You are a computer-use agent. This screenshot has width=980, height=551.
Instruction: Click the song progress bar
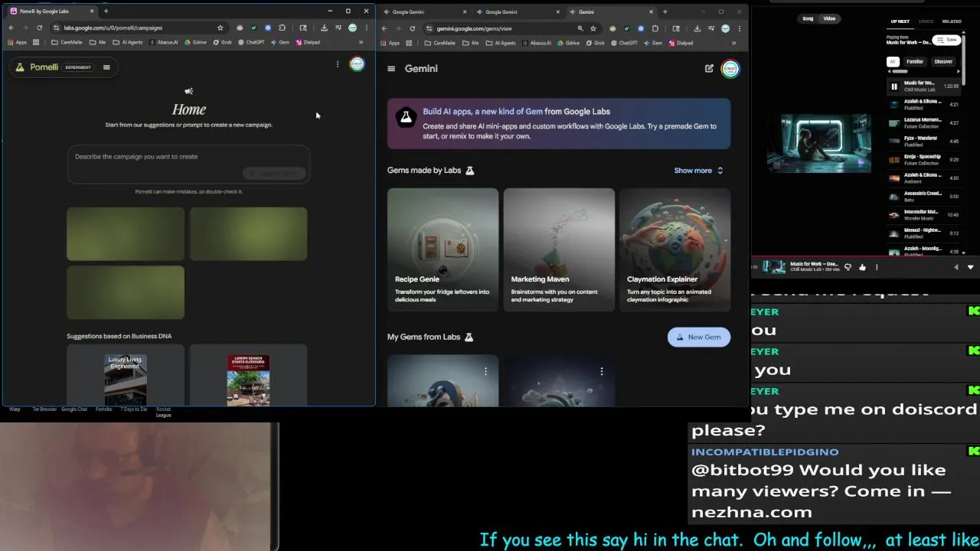[x=865, y=257]
